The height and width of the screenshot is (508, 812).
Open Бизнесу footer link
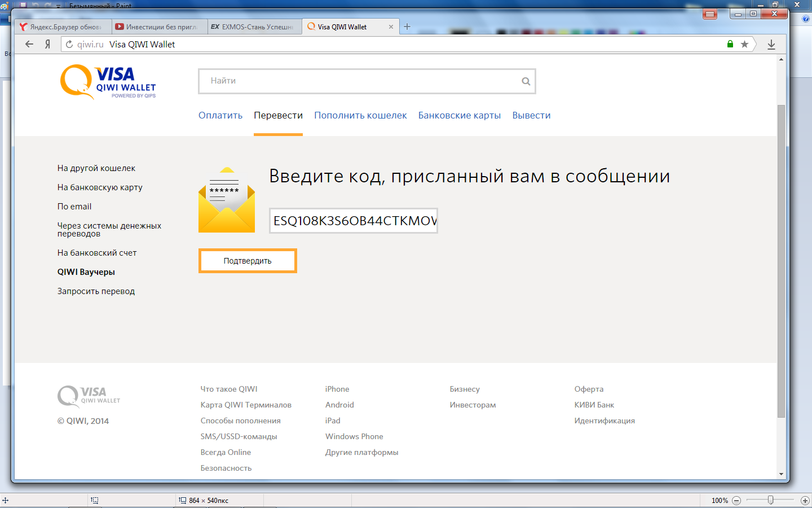click(x=465, y=389)
